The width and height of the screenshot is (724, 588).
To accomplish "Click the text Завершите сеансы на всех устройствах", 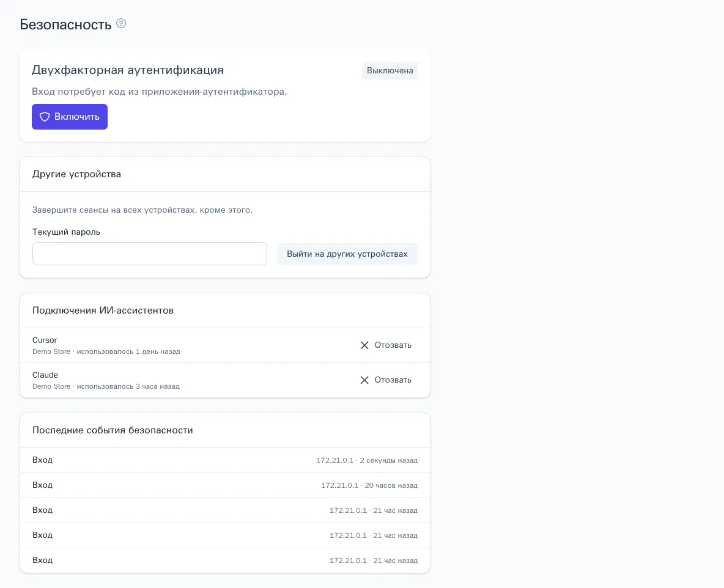I will coord(115,210).
